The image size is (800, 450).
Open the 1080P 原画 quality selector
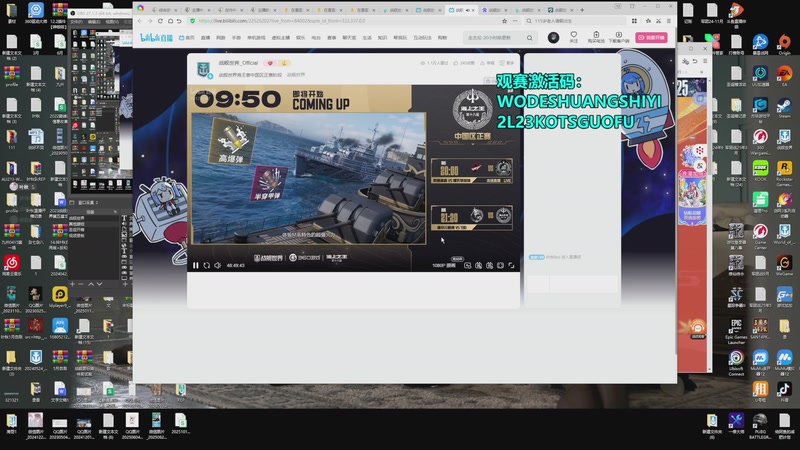pos(443,265)
